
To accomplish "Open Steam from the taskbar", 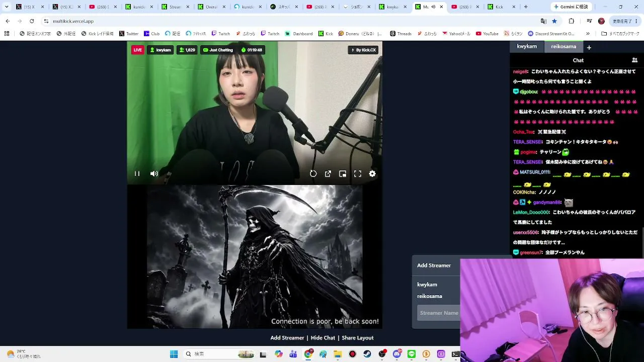I will point(367,354).
